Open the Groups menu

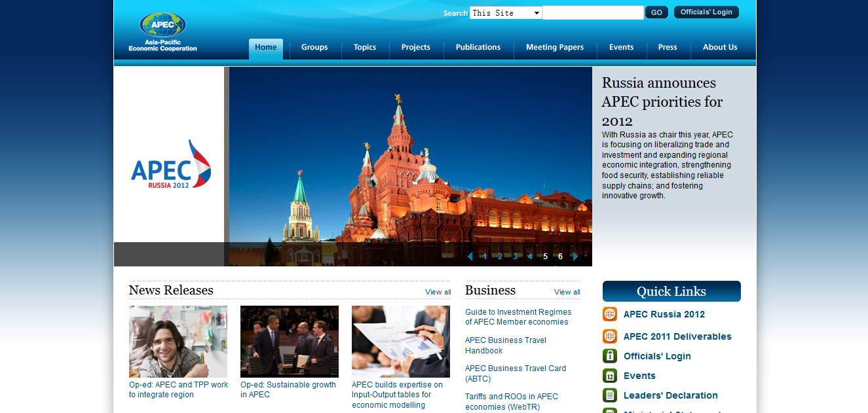(314, 47)
